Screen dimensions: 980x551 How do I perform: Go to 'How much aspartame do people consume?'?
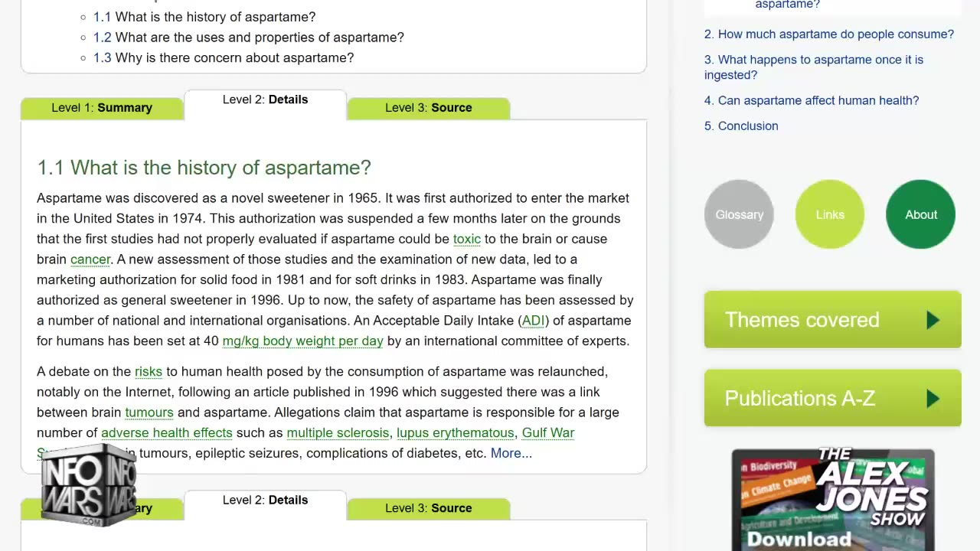(x=828, y=34)
